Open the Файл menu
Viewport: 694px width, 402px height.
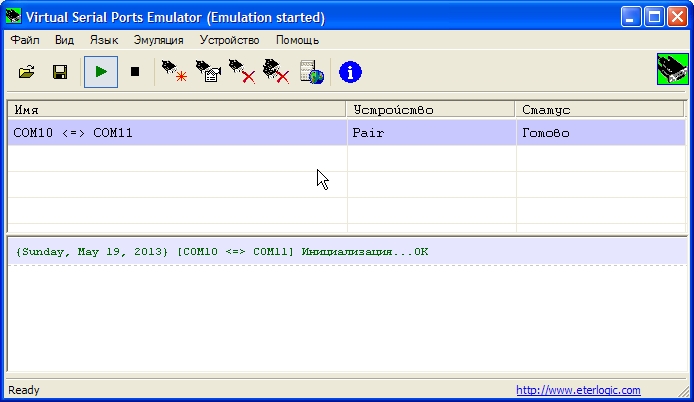coord(25,40)
